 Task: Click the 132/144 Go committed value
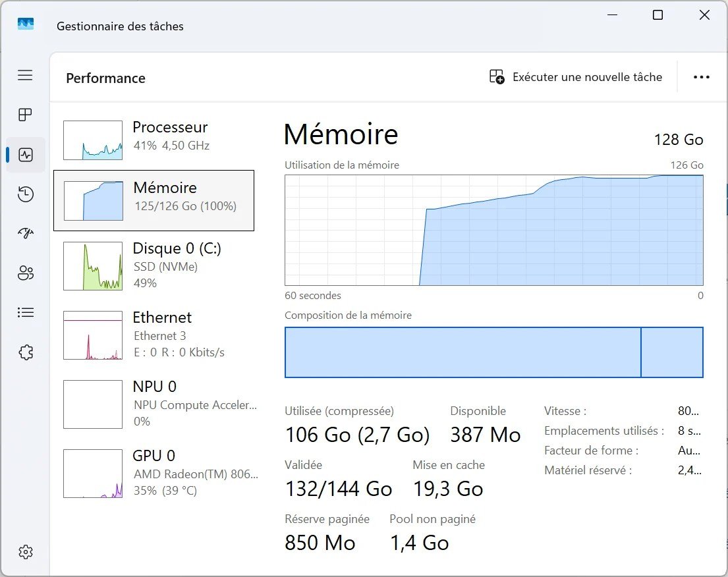(x=339, y=489)
